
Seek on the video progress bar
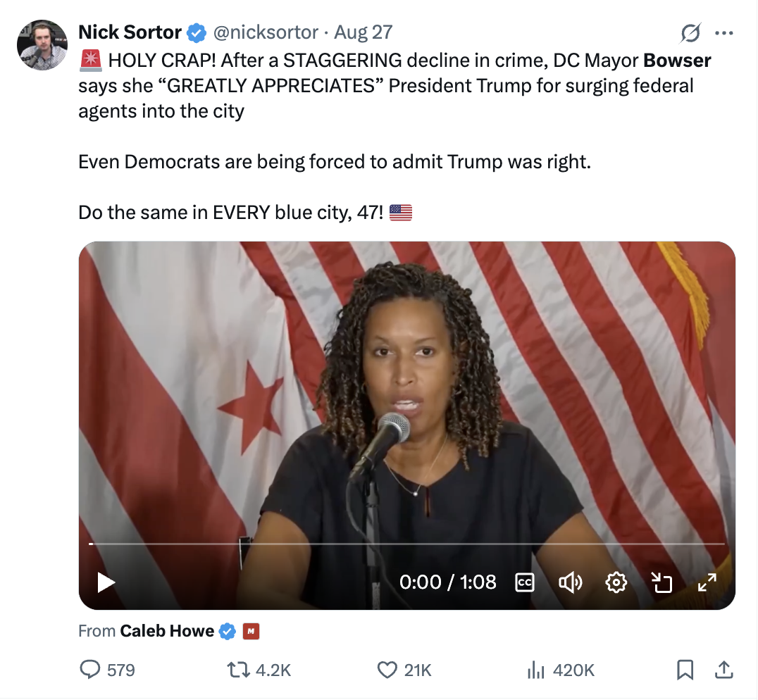click(x=406, y=544)
